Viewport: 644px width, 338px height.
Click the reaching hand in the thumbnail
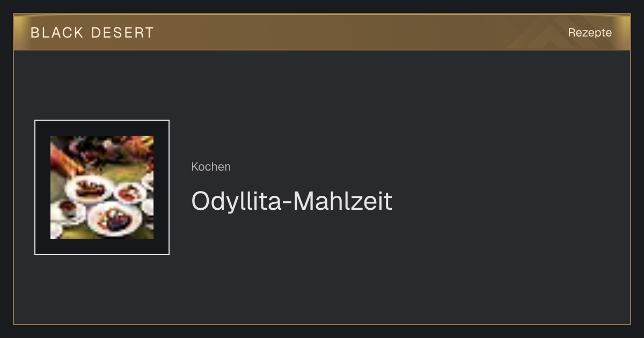[x=67, y=159]
